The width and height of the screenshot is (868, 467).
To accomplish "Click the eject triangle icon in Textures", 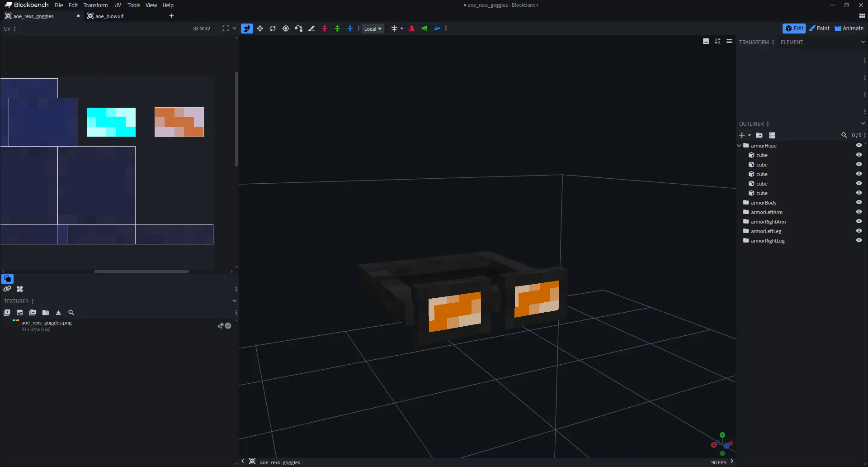I will click(58, 313).
